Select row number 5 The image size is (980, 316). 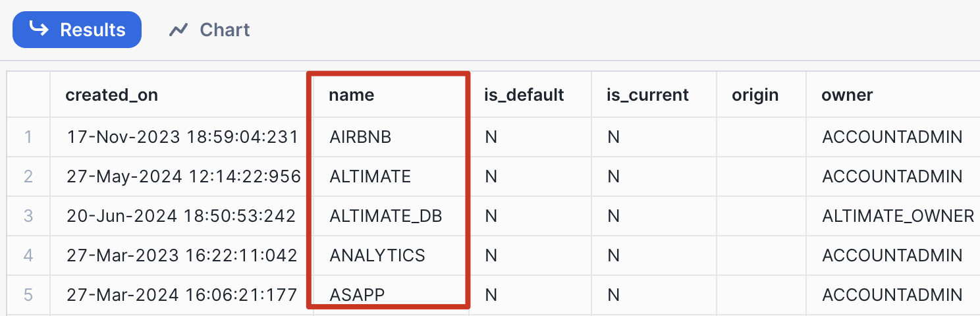pos(28,295)
